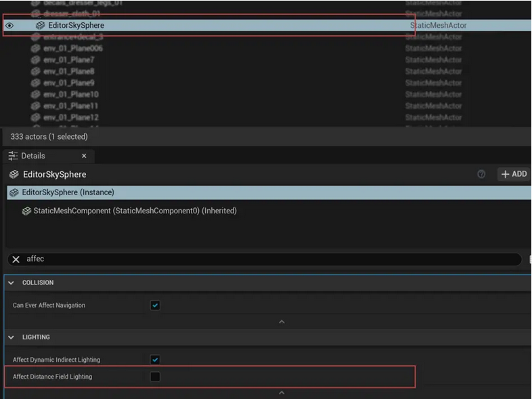Click the StaticMeshComponent icon
Viewport: 532px width, 399px height.
(27, 211)
